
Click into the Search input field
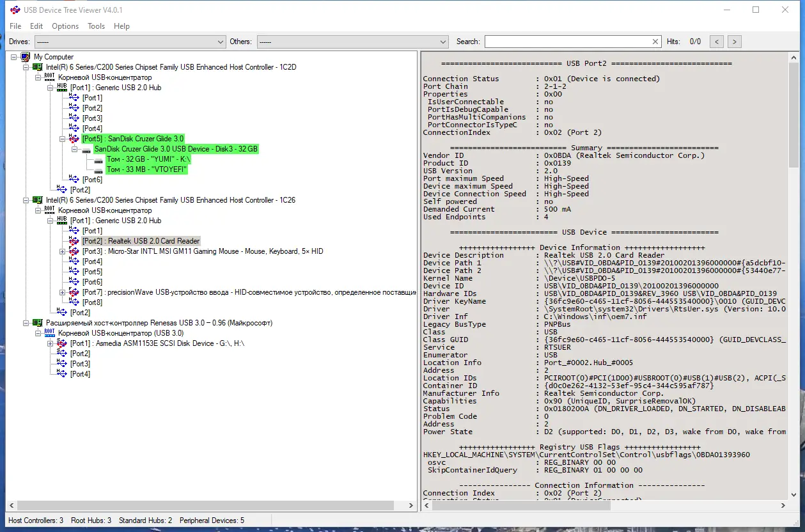[x=567, y=42]
